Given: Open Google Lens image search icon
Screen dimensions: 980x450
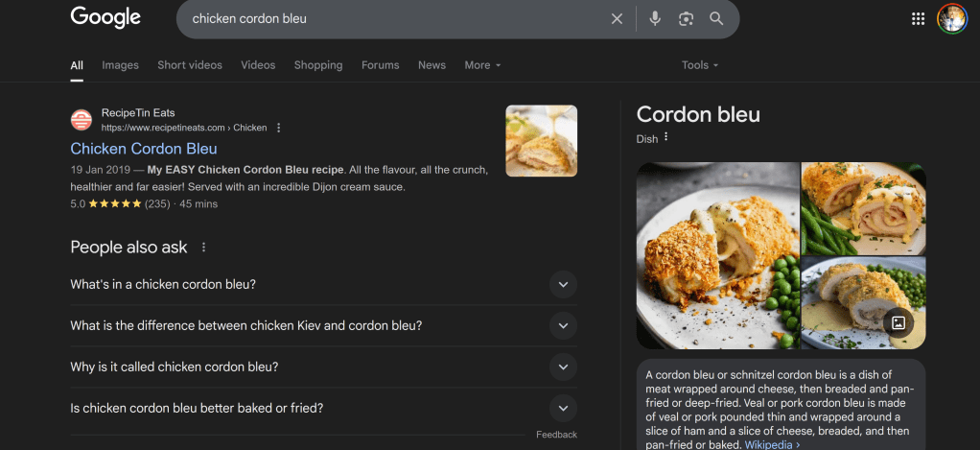Looking at the screenshot, I should pos(686,18).
